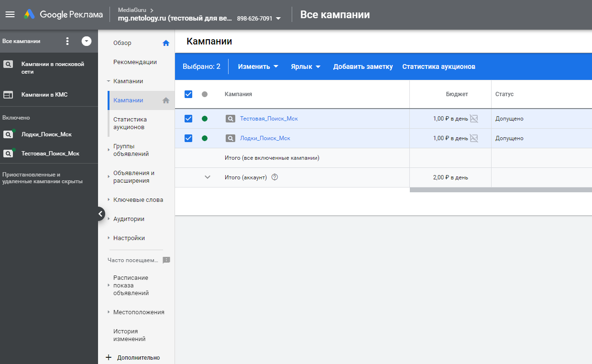Uncheck the Лодки_Поиск_Мск row checkbox
This screenshot has width=592, height=364.
pyautogui.click(x=188, y=138)
